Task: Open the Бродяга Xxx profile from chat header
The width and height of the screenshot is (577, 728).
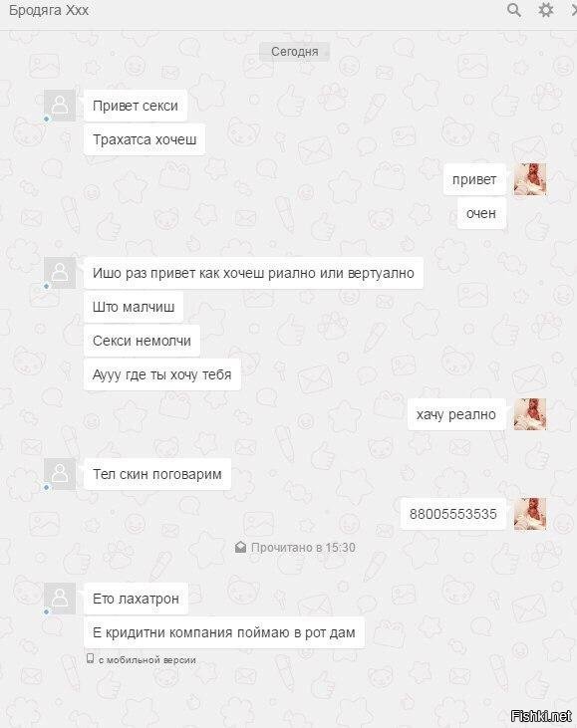Action: click(x=49, y=10)
